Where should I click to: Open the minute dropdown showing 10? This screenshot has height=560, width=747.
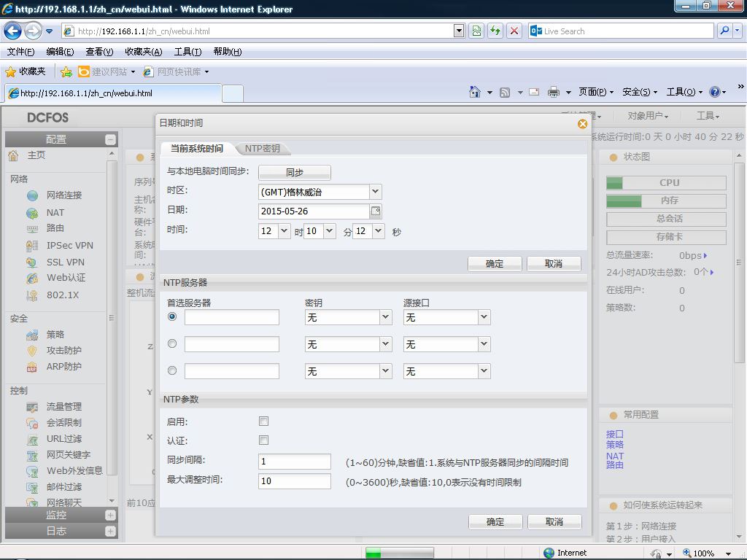[329, 231]
